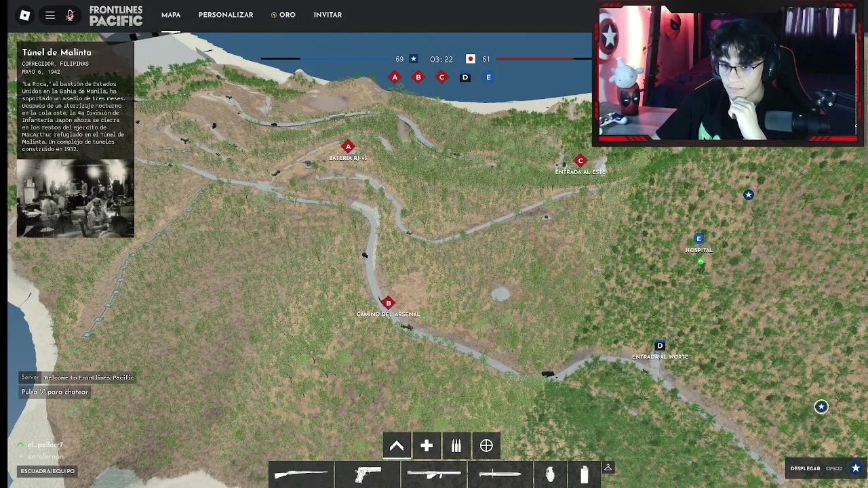This screenshot has width=868, height=488.
Task: Open the outfit hanger icon
Action: 608,468
